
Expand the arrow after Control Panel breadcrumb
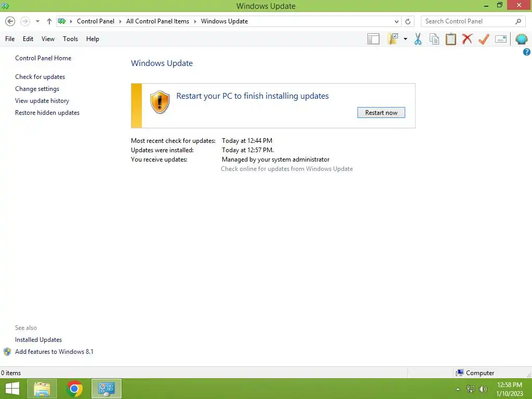pos(120,21)
